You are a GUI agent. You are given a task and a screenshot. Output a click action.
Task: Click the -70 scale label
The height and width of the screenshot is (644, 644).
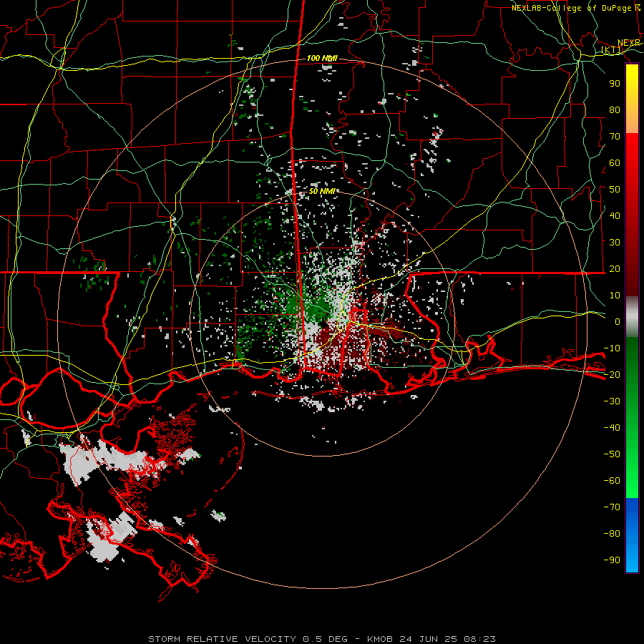tap(612, 507)
